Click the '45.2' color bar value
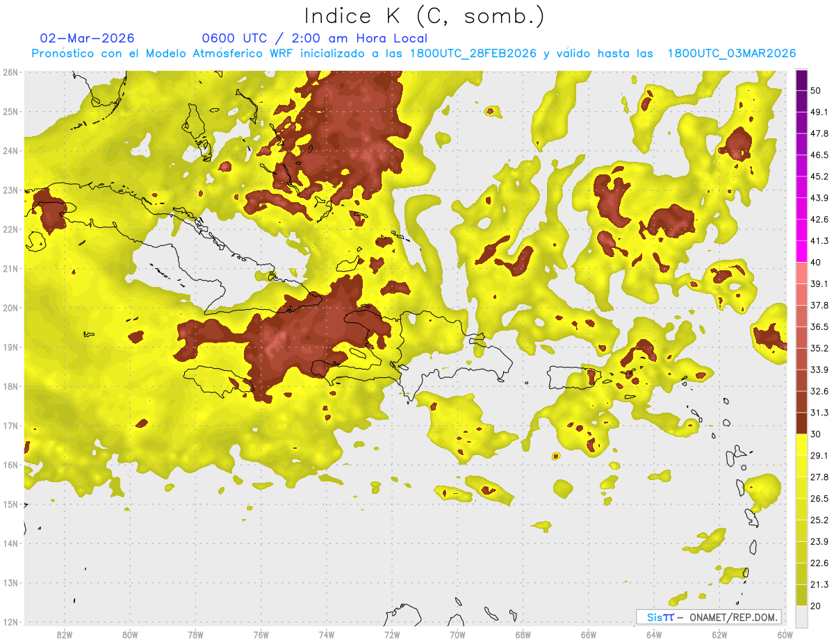Screen dimensions: 834x644 819,176
